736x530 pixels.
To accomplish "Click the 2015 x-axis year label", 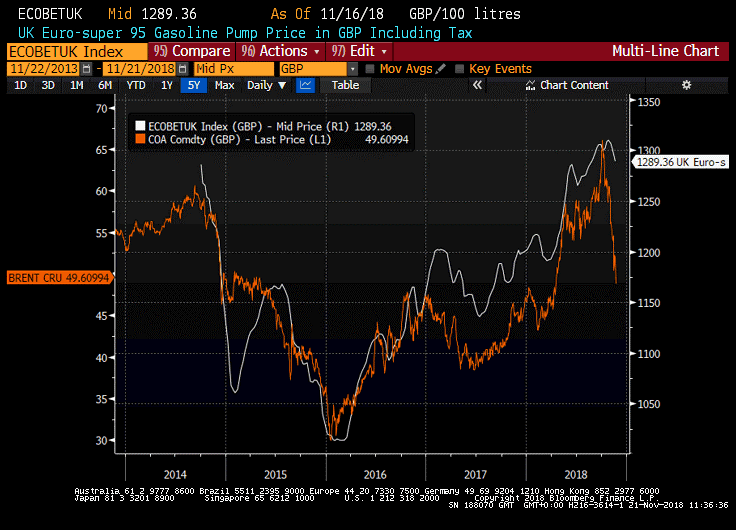I will (275, 475).
